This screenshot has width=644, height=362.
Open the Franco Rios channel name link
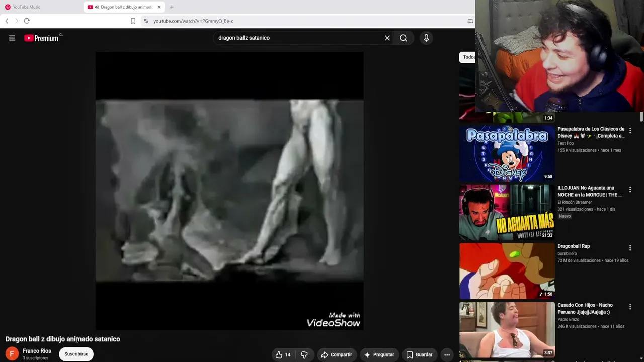click(37, 351)
